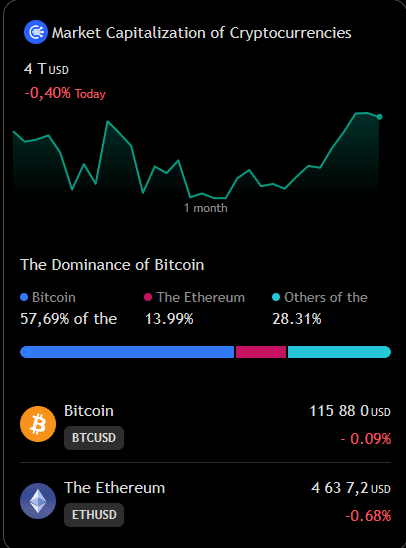Viewport: 406px width, 548px height.
Task: Click the Ethereum price 4 637,2 USD
Action: point(351,488)
